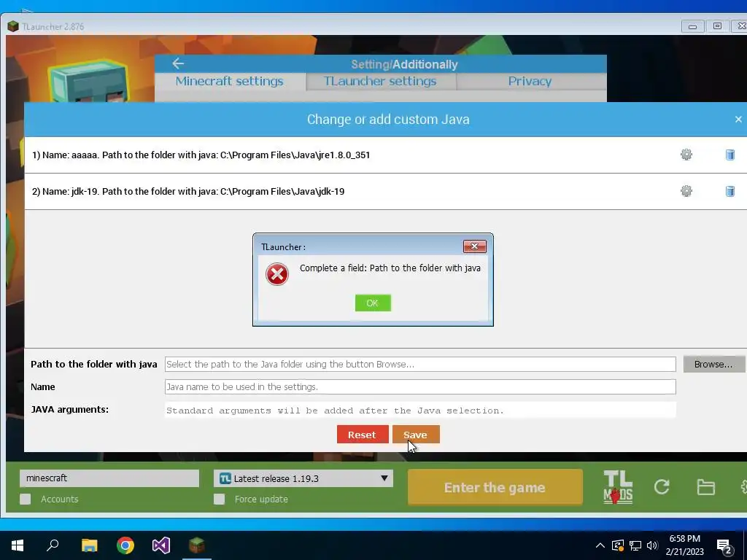The width and height of the screenshot is (747, 560).
Task: Show hidden system tray icons
Action: click(x=600, y=545)
